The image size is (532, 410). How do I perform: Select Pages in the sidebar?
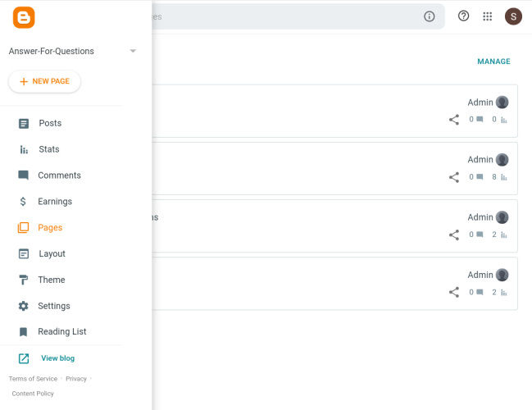[x=49, y=228]
